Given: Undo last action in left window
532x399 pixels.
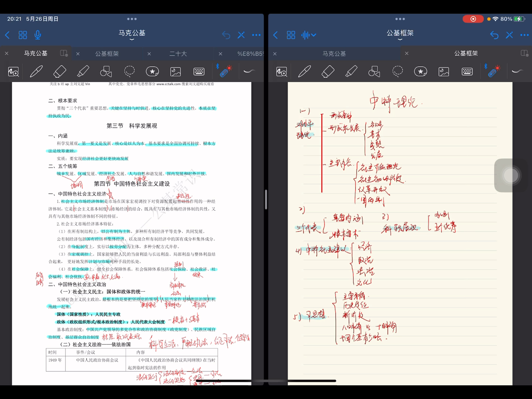Looking at the screenshot, I should 226,35.
